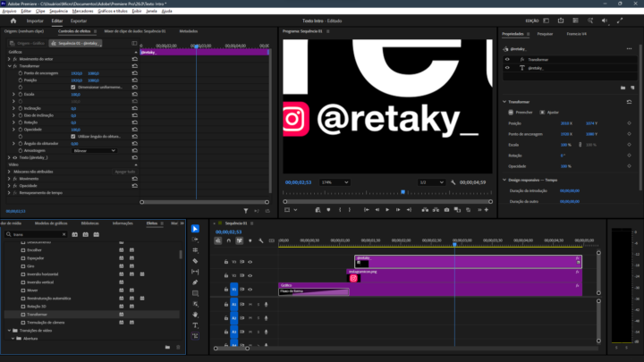Select the Track Select Forward tool
The width and height of the screenshot is (644, 362).
pos(195,240)
